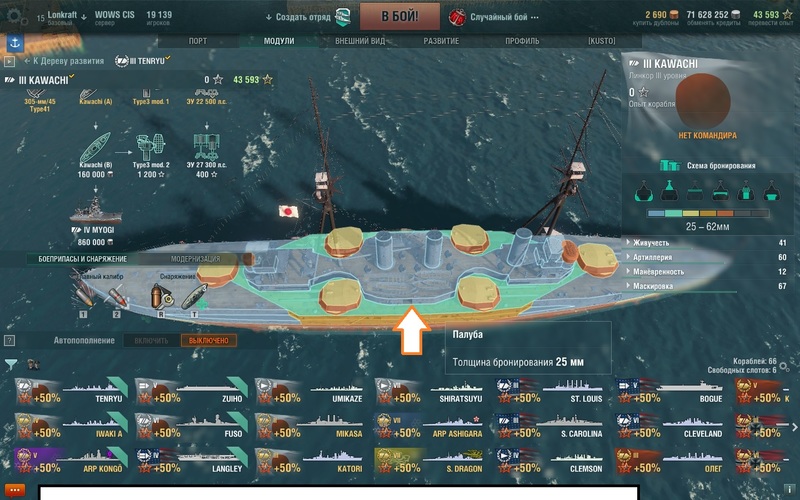
Task: Toggle the Схема бронирования armor view
Action: pos(707,165)
